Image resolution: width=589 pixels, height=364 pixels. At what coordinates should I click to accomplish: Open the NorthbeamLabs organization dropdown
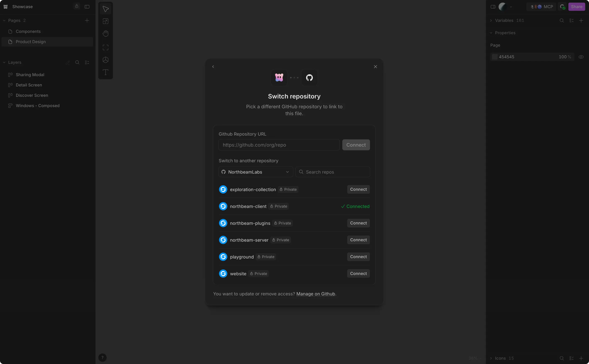[256, 172]
